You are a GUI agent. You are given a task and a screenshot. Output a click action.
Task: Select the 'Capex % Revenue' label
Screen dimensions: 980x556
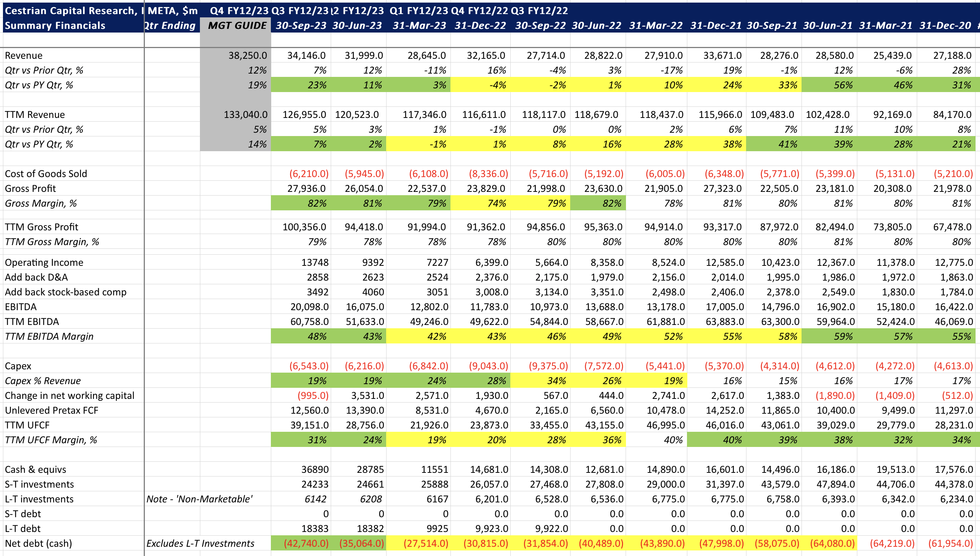[43, 381]
